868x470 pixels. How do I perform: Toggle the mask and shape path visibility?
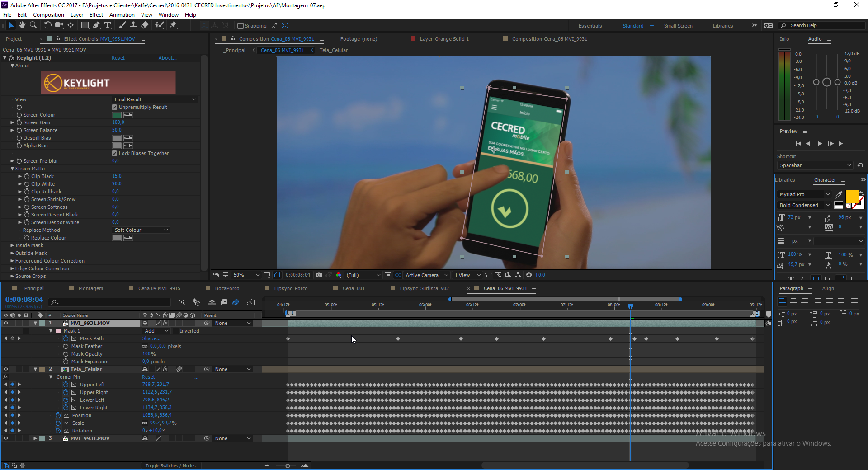(x=277, y=275)
